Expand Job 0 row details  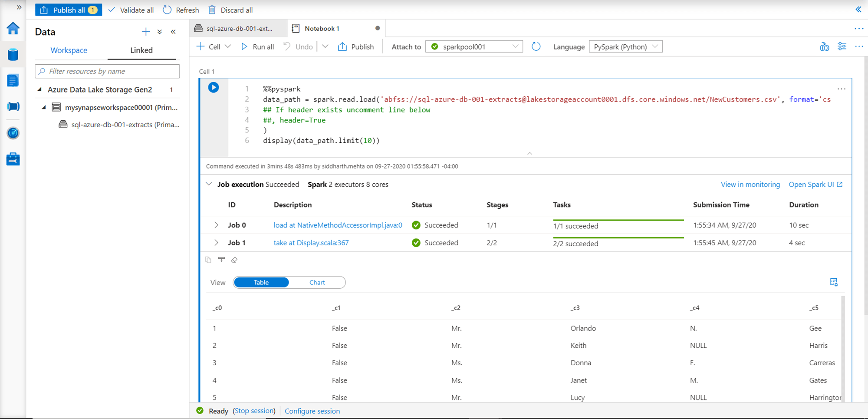tap(216, 225)
